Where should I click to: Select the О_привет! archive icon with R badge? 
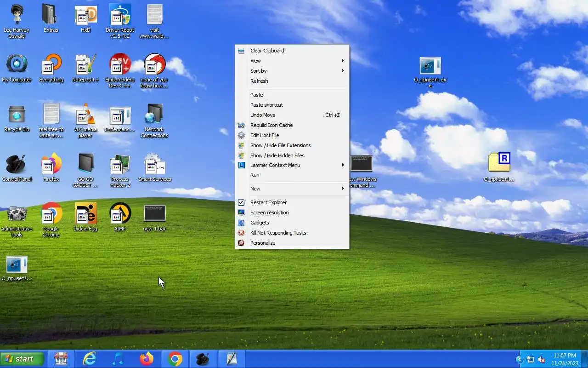(499, 167)
